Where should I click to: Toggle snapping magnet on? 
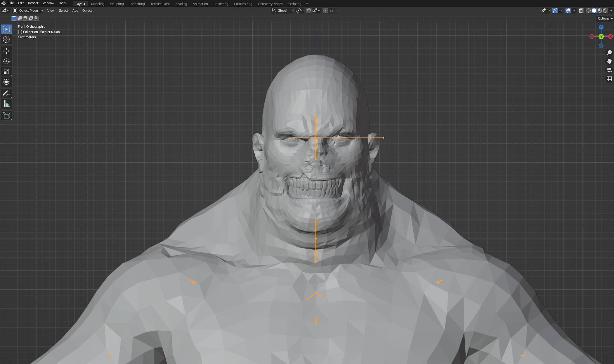click(309, 11)
